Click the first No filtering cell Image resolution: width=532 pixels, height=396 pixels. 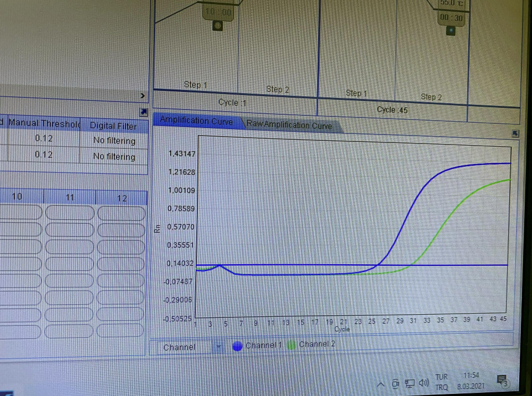[114, 140]
